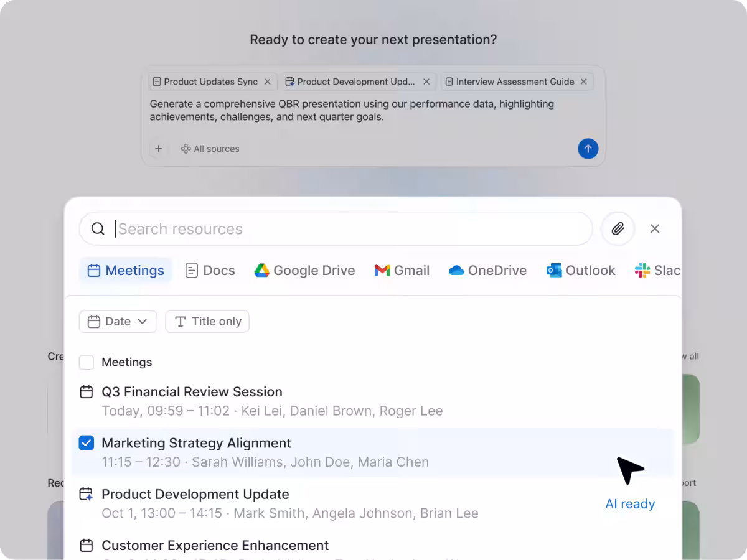747x560 pixels.
Task: Click the heading Ready to create your next presentation?
Action: tap(374, 40)
